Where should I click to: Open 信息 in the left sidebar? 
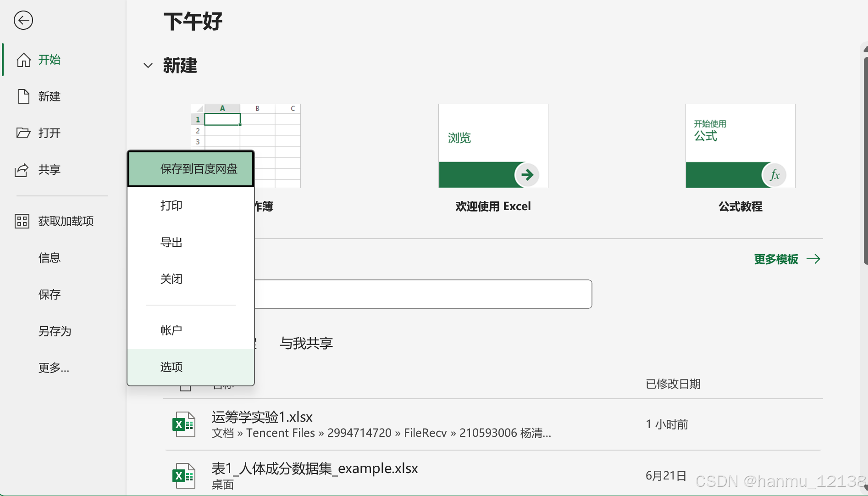click(x=50, y=258)
